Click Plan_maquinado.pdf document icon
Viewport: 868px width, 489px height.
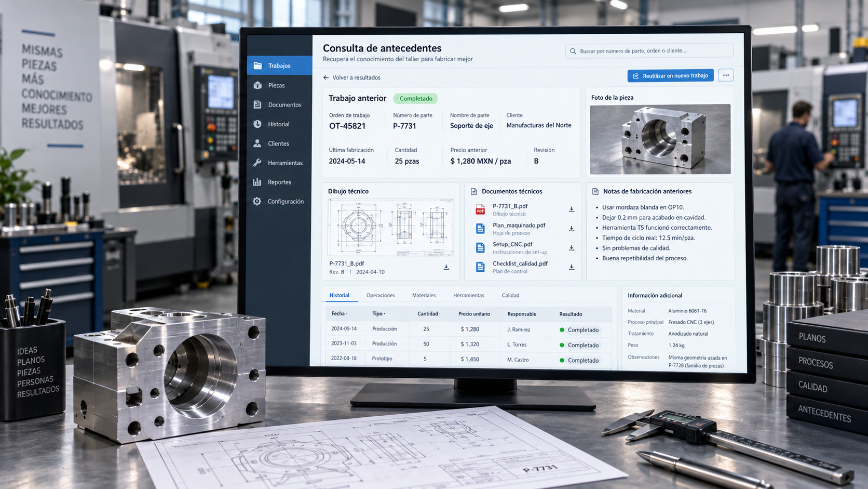click(x=480, y=229)
